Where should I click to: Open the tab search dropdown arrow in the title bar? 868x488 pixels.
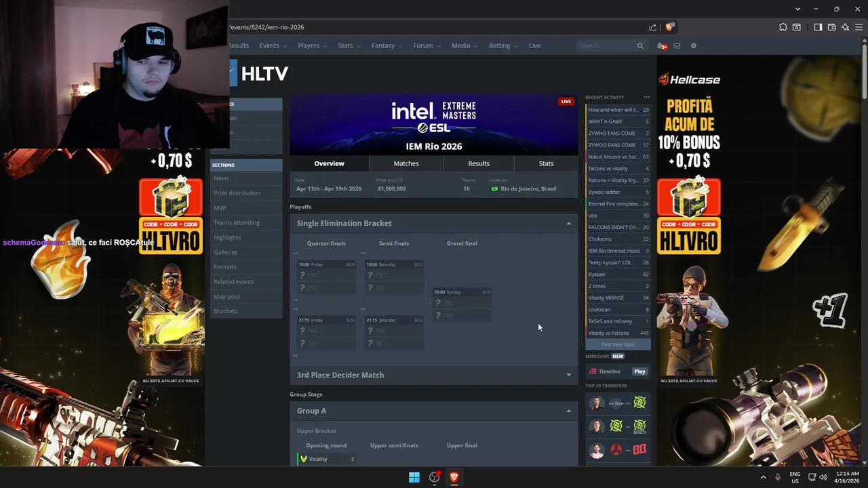[797, 9]
